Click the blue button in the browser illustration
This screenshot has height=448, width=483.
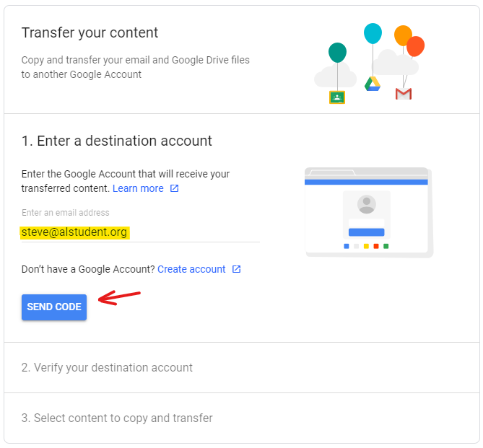pyautogui.click(x=367, y=232)
